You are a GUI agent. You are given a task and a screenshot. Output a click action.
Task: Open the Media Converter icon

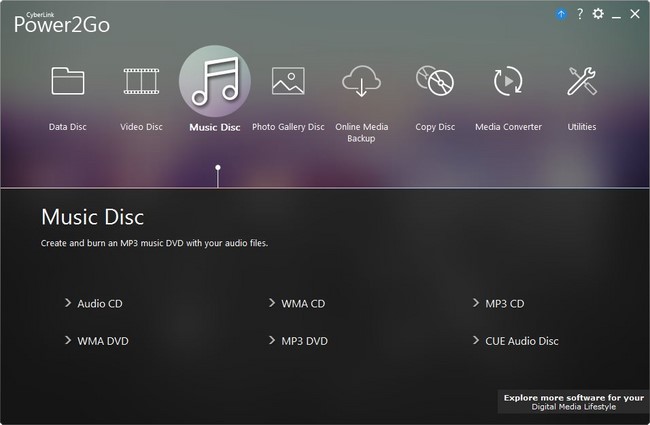(508, 81)
